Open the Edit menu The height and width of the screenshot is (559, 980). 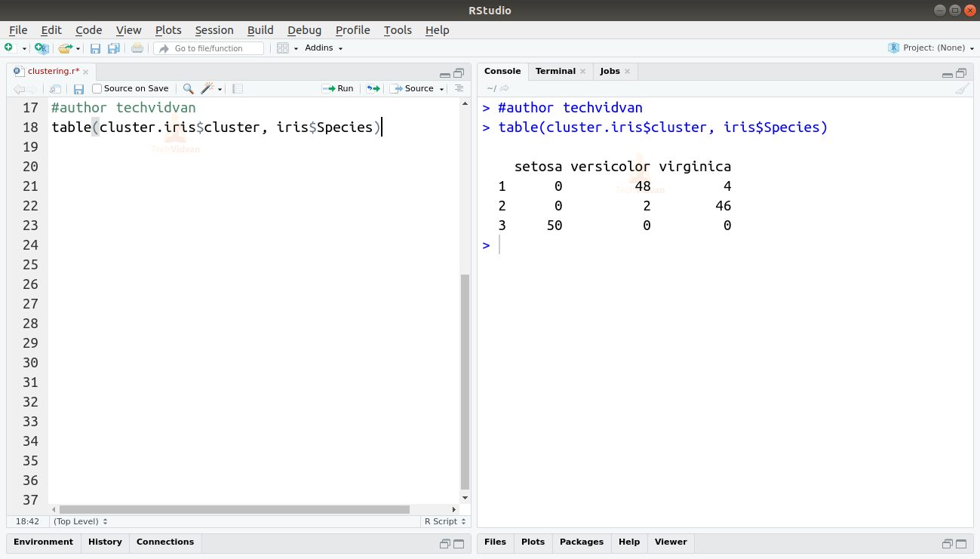coord(51,30)
